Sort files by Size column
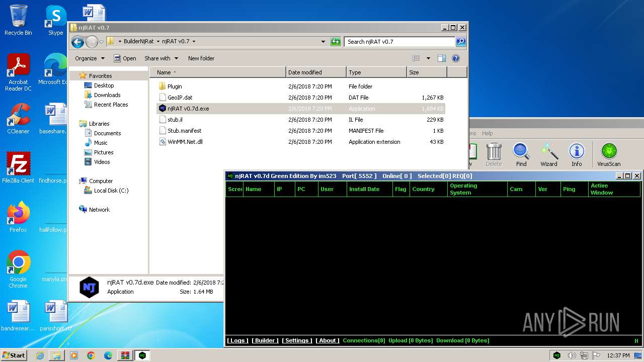Screen dimensions: 644x362 click(427, 72)
